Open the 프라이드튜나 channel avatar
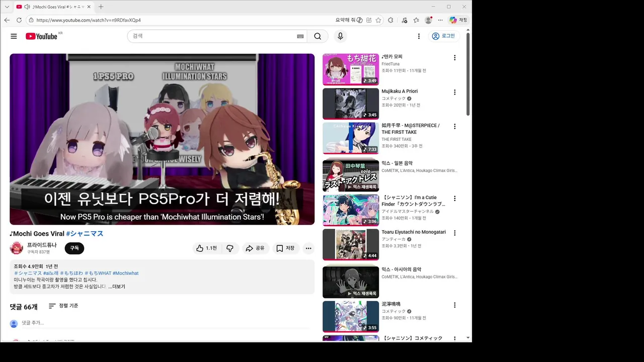The height and width of the screenshot is (362, 644). click(x=17, y=248)
